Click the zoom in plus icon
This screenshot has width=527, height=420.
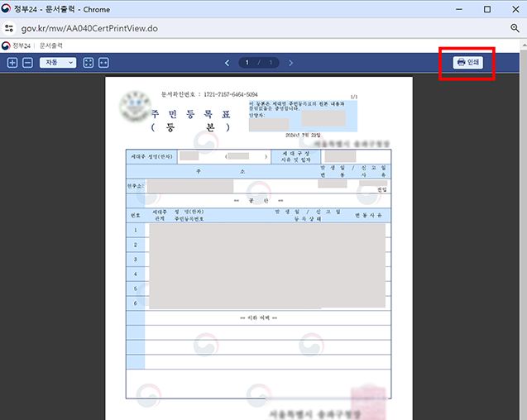(12, 63)
